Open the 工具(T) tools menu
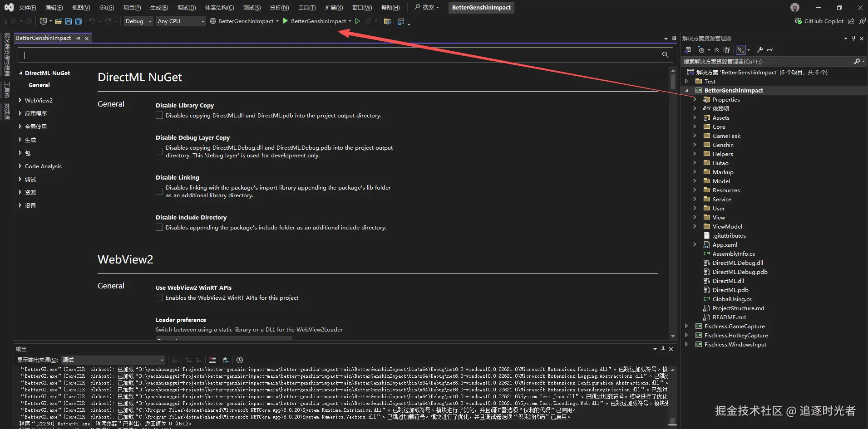868x429 pixels. [307, 7]
